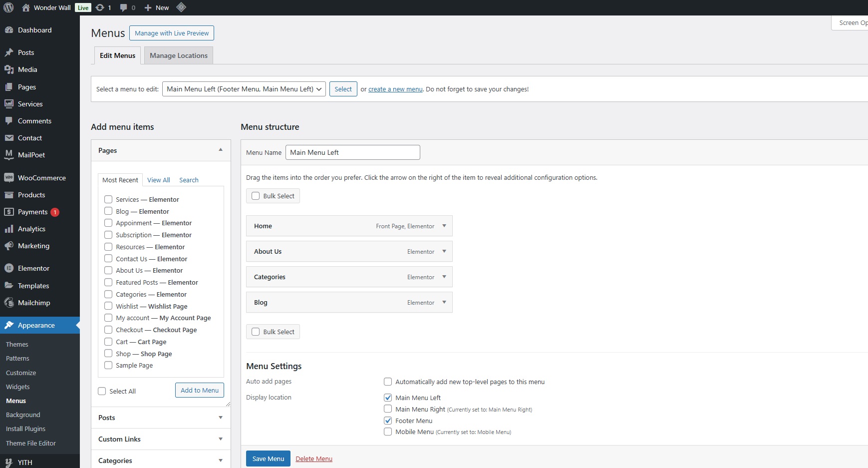Enable the Select All checkbox
The width and height of the screenshot is (868, 468).
(x=102, y=391)
